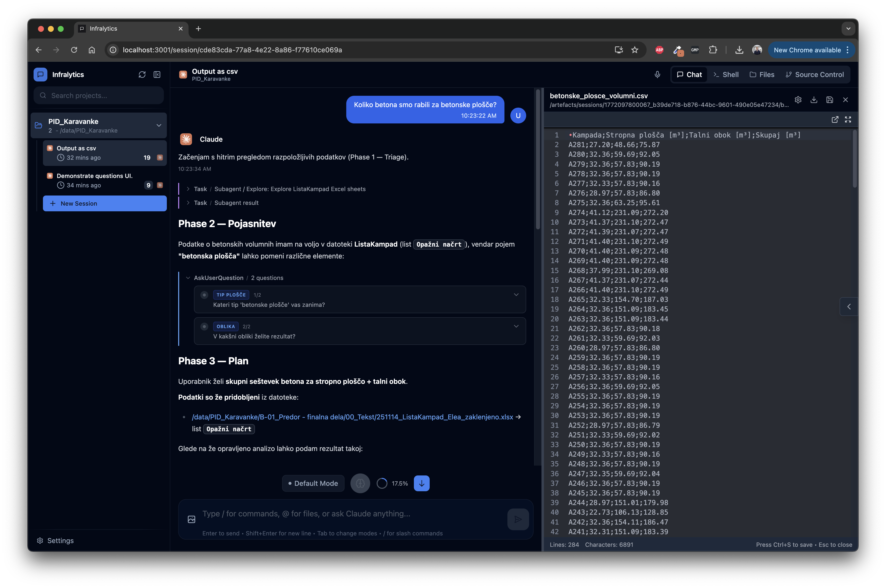Refresh the sessions list in the sidebar
The height and width of the screenshot is (588, 886).
(142, 75)
